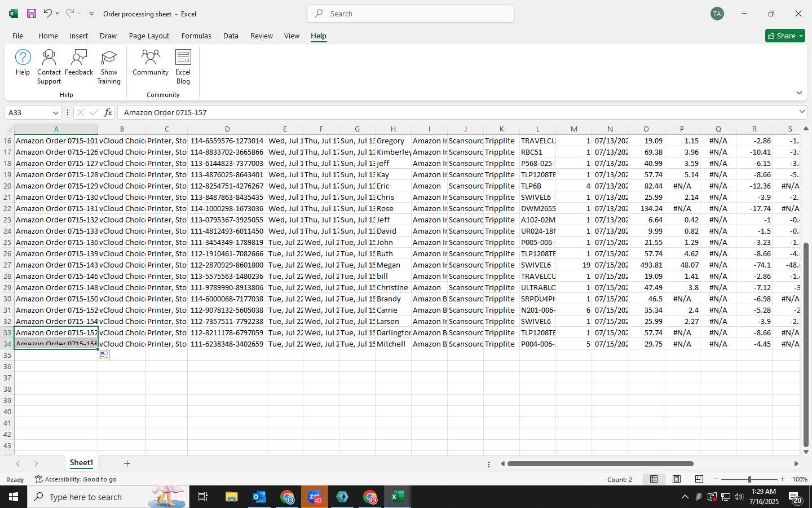
Task: Click cell Amazon Order 0715-143
Action: 56,265
